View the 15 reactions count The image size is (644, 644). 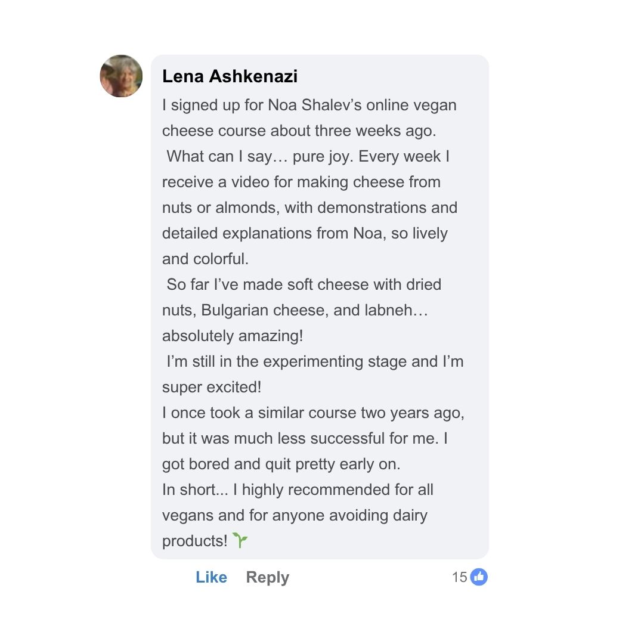coord(459,577)
